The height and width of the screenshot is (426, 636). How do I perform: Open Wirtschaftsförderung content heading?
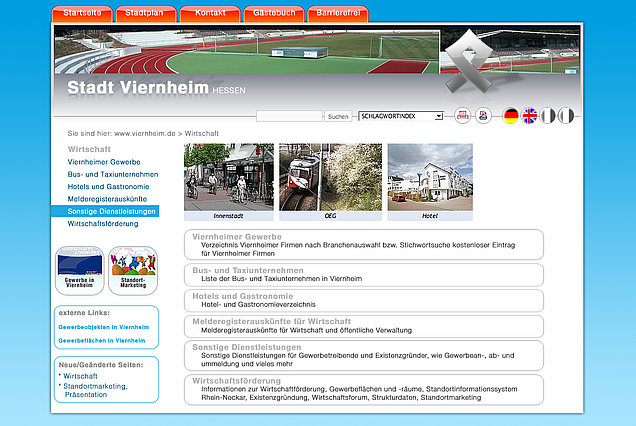point(236,381)
